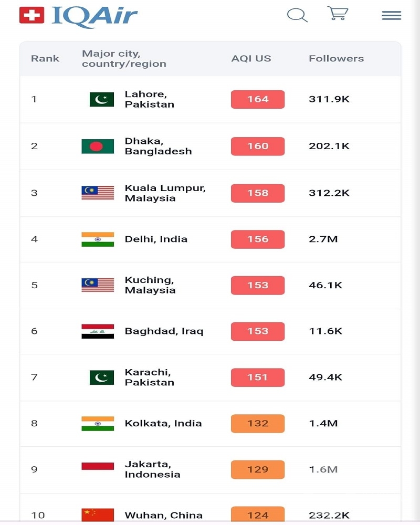Click the IQAir logo
420x525 pixels.
tap(78, 16)
